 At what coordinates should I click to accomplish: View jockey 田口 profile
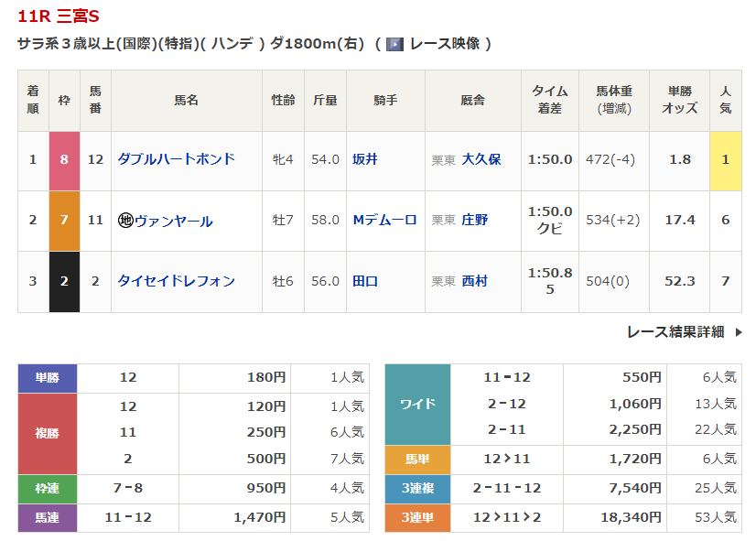point(365,281)
